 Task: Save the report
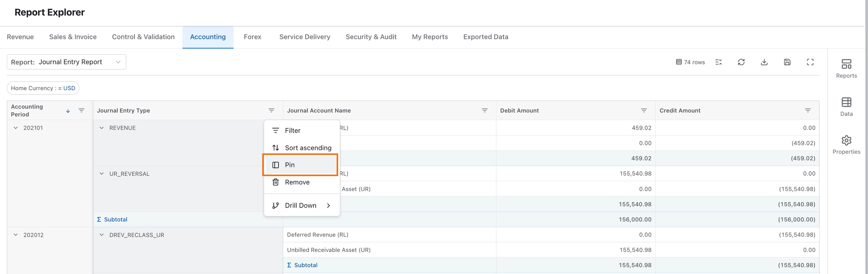click(787, 62)
